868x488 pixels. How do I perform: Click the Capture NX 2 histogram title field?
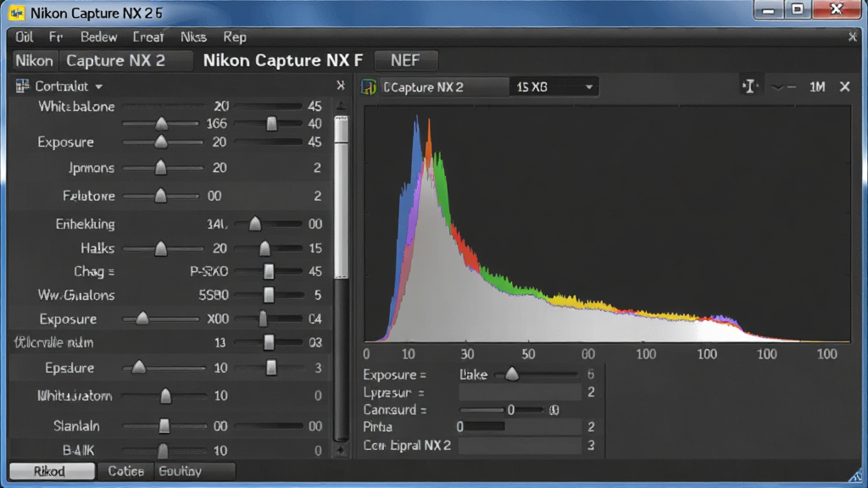[x=443, y=87]
